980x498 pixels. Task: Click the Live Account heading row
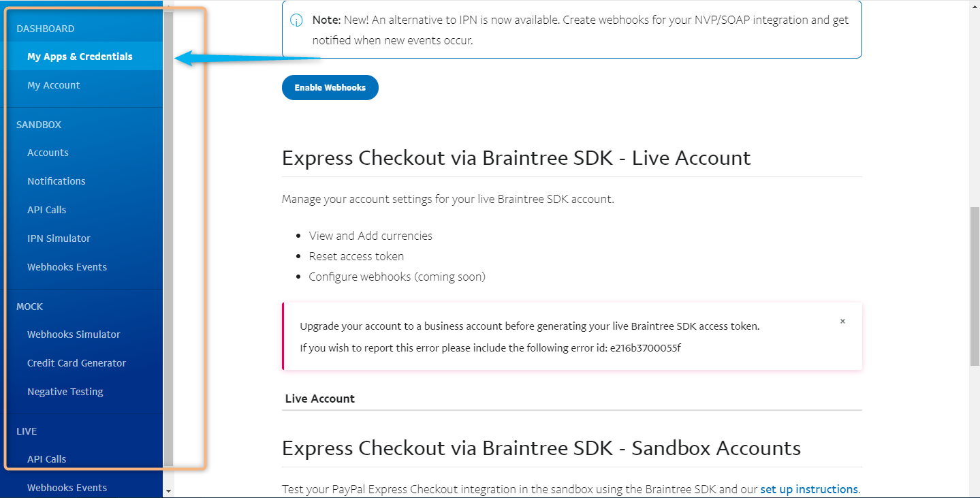pos(572,399)
